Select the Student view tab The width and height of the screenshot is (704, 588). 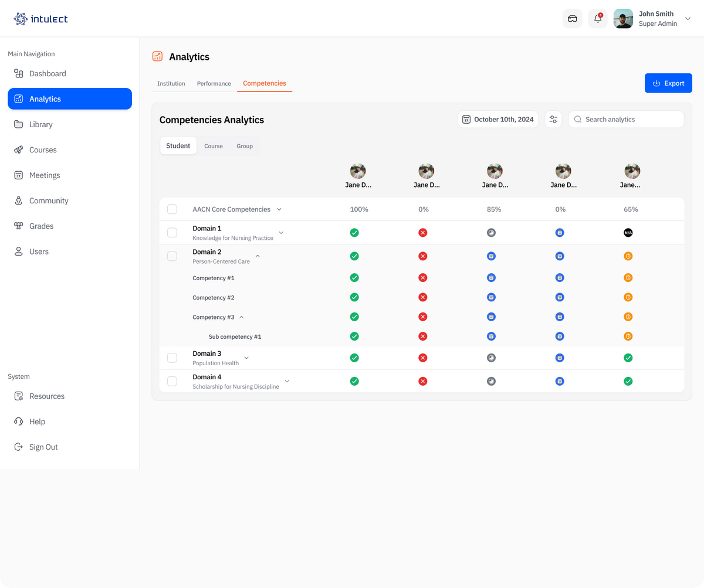point(178,146)
